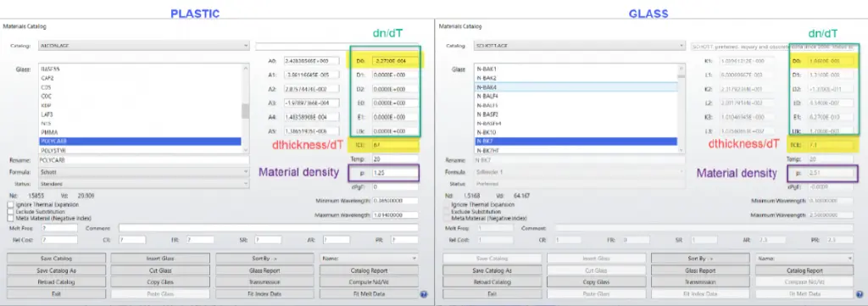Click Reload Catalog in Glass window

point(492,282)
